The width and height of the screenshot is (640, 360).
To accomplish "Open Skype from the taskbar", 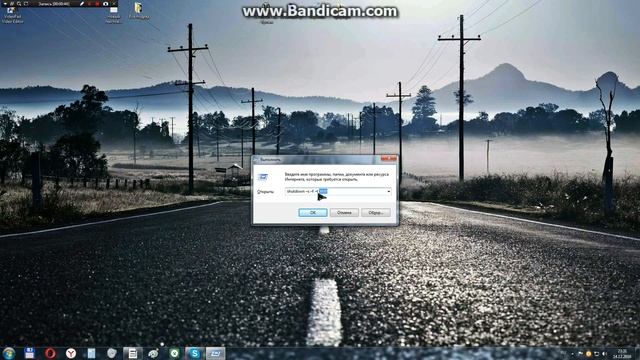I will tap(194, 353).
